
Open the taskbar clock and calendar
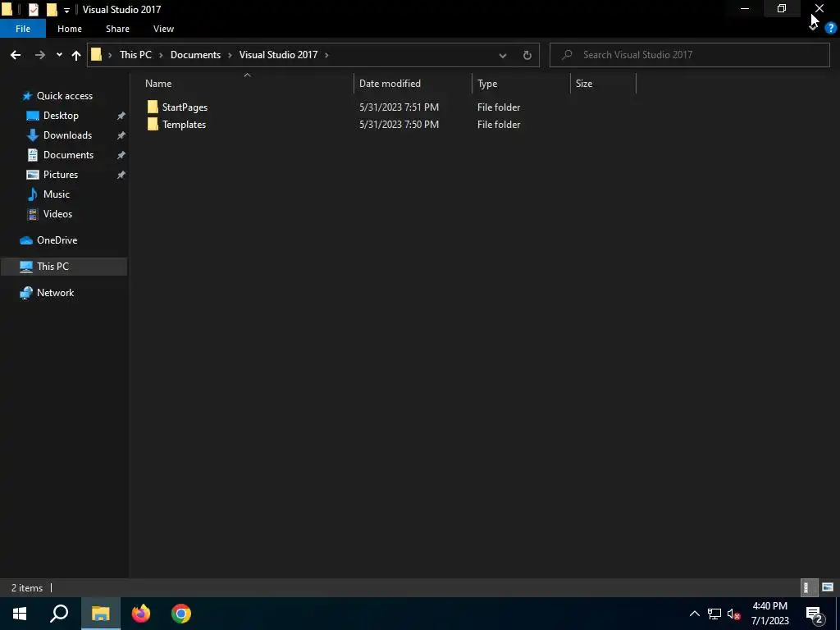(x=769, y=614)
